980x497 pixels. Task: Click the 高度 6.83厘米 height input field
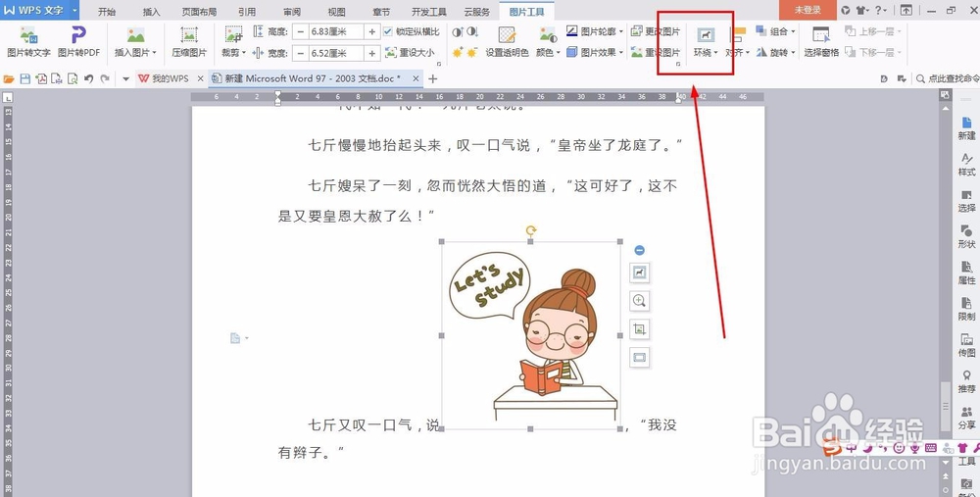336,31
